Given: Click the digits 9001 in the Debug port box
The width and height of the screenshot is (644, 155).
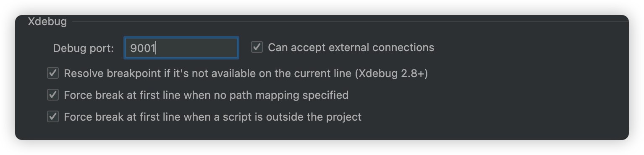Looking at the screenshot, I should pos(143,48).
